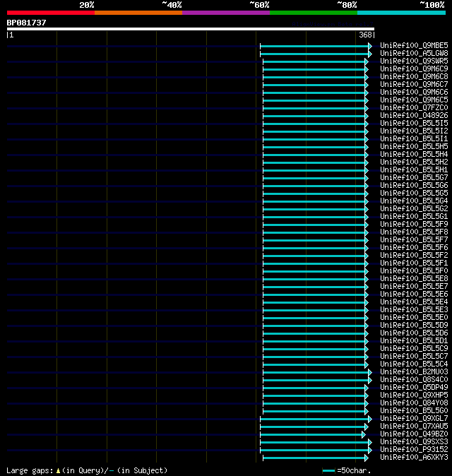Click the UniRef100_Q9M6C8 label

(x=414, y=76)
